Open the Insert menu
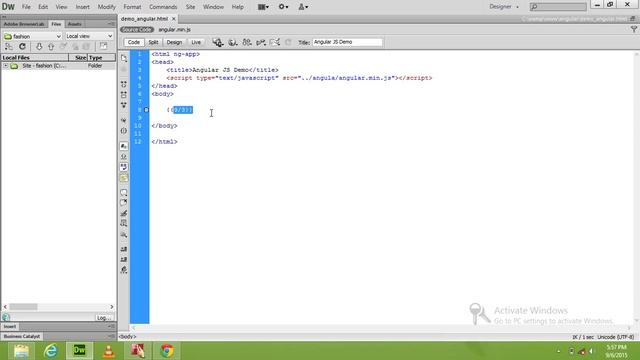 [82, 7]
